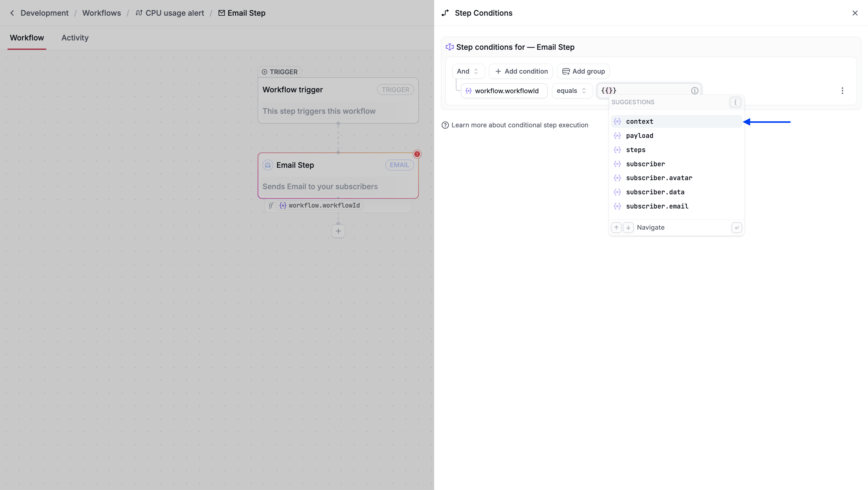The width and height of the screenshot is (868, 490).
Task: Click the variable icon beside workflow.workflowId
Action: pos(469,91)
